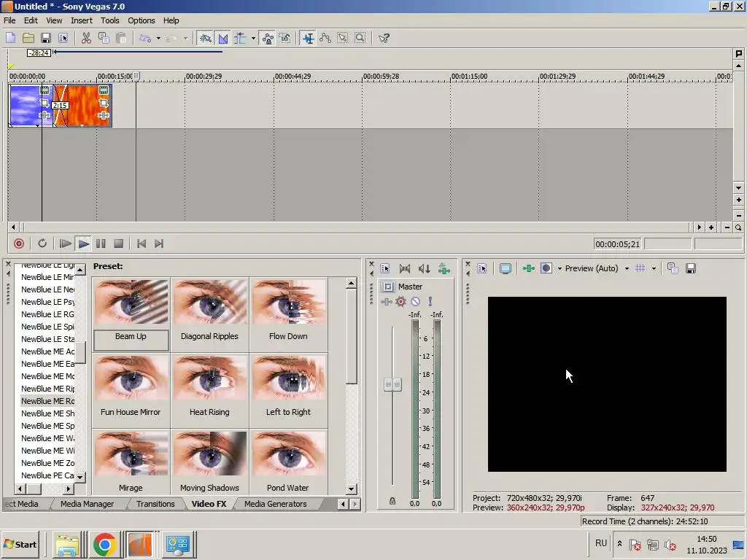Image resolution: width=747 pixels, height=560 pixels.
Task: Open the Insert menu
Action: 82,20
